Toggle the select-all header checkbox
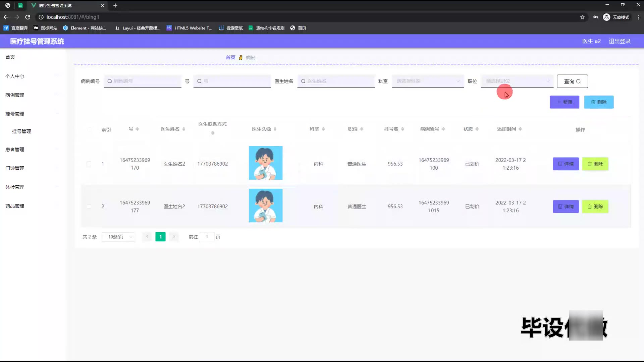 (90, 129)
